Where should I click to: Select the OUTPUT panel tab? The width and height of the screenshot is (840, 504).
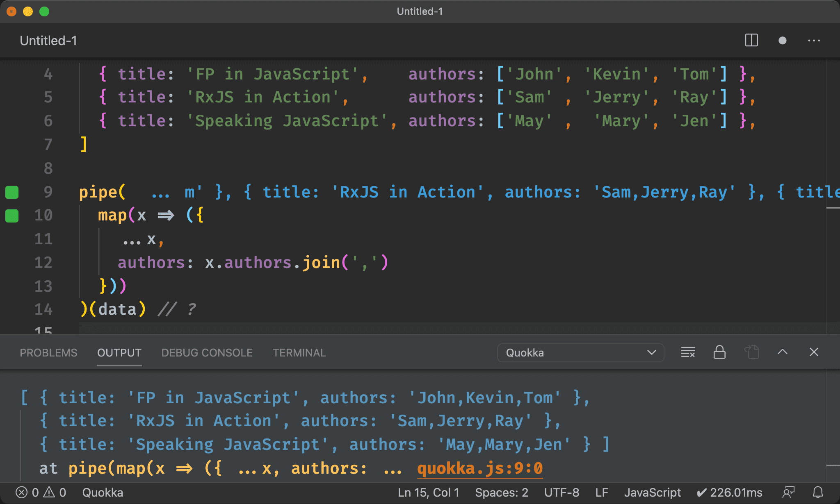click(119, 353)
